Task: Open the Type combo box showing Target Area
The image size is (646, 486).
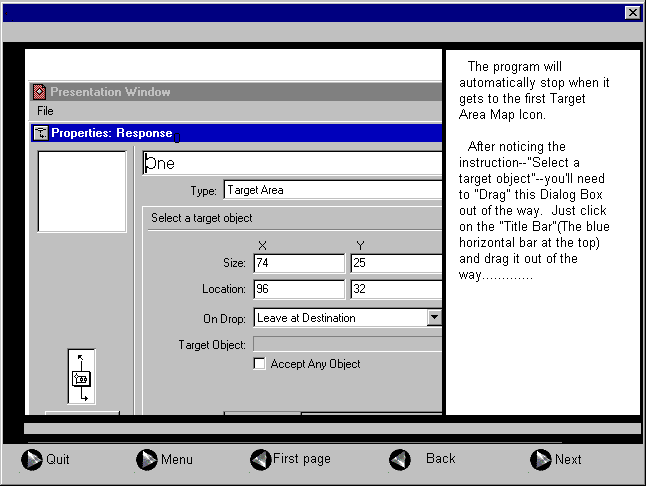Action: click(333, 190)
